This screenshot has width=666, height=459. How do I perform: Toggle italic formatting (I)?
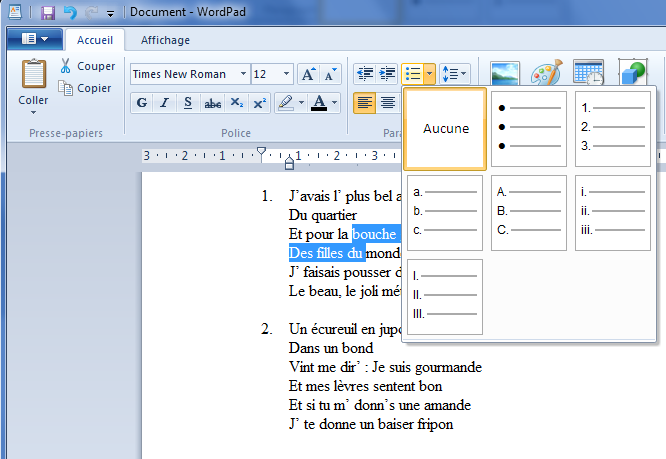click(x=164, y=103)
